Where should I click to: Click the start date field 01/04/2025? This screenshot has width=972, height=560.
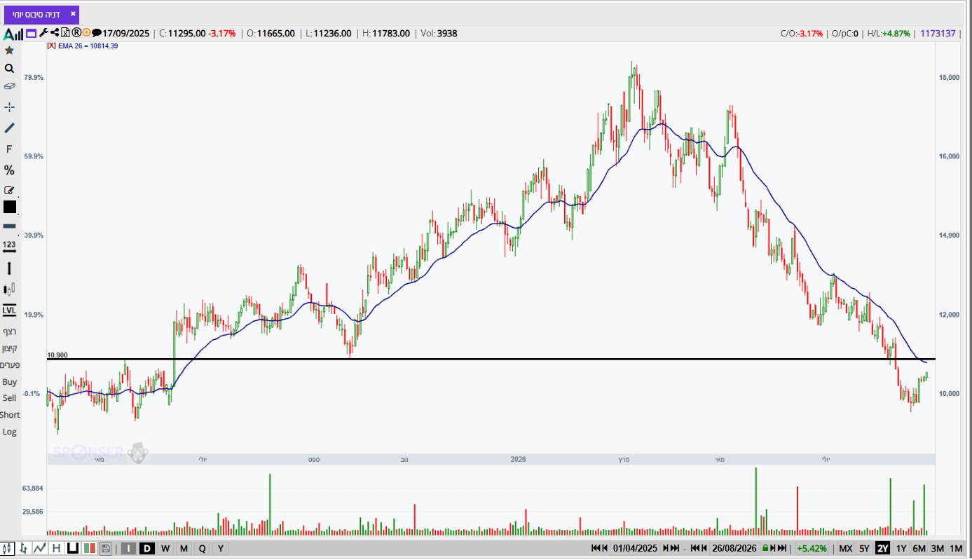[635, 548]
